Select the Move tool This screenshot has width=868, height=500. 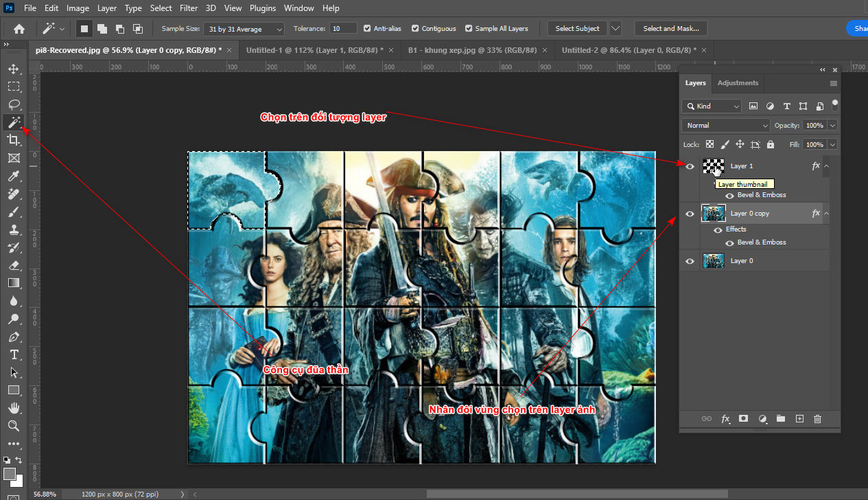(14, 69)
